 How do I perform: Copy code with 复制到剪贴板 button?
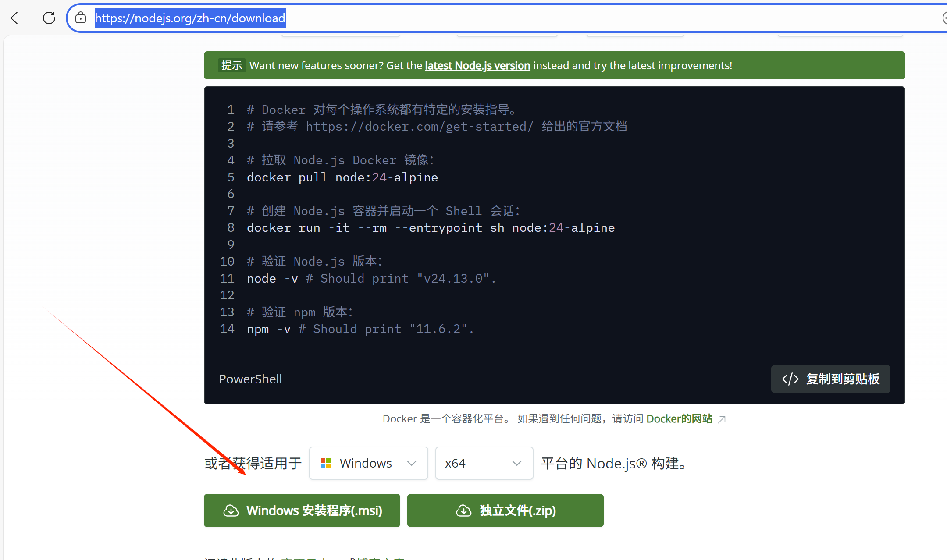[830, 379]
